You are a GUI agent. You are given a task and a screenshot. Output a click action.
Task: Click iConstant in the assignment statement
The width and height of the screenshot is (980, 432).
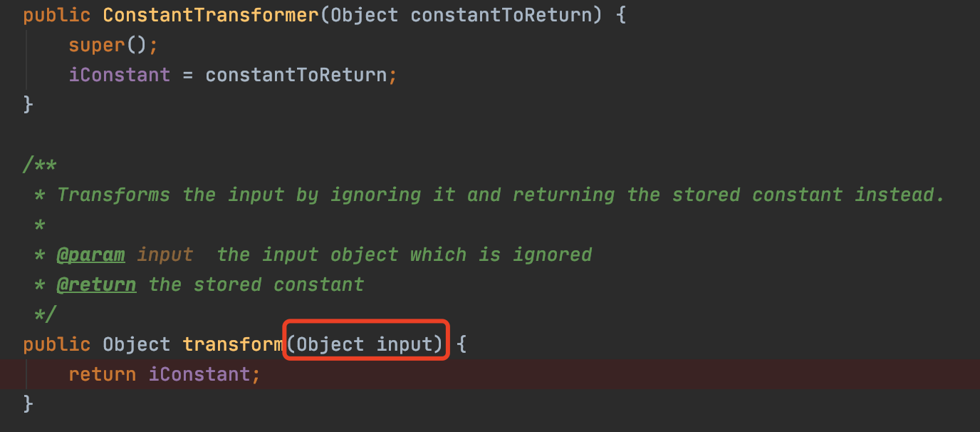tap(119, 75)
